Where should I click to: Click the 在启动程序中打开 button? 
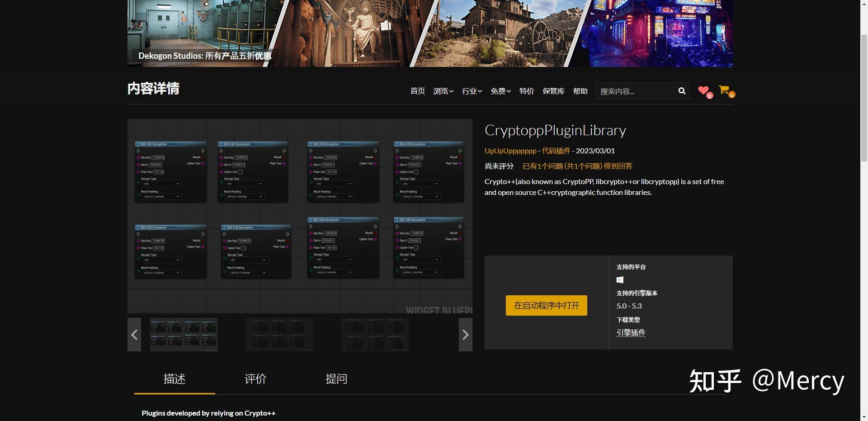pyautogui.click(x=546, y=305)
